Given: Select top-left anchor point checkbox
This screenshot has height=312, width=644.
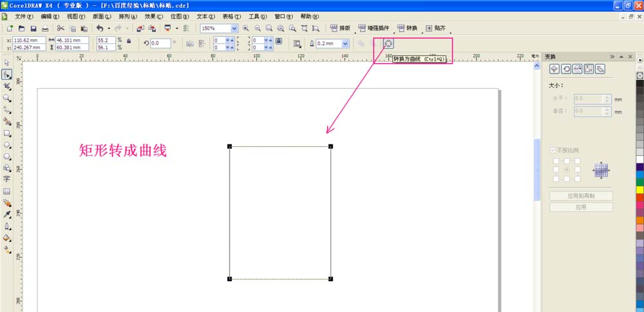Looking at the screenshot, I should pyautogui.click(x=556, y=161).
